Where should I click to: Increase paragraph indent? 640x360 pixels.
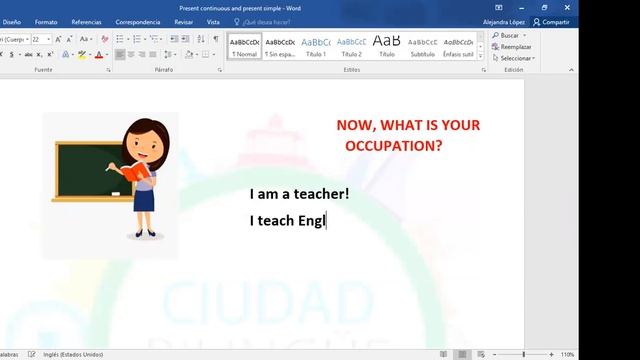tap(185, 39)
